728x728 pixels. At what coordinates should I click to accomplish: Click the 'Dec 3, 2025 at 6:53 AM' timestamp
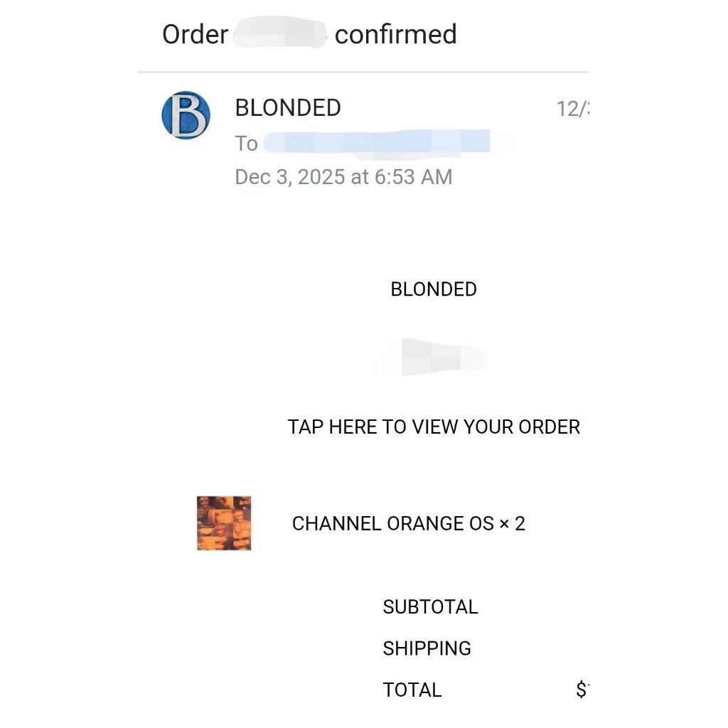pyautogui.click(x=343, y=176)
